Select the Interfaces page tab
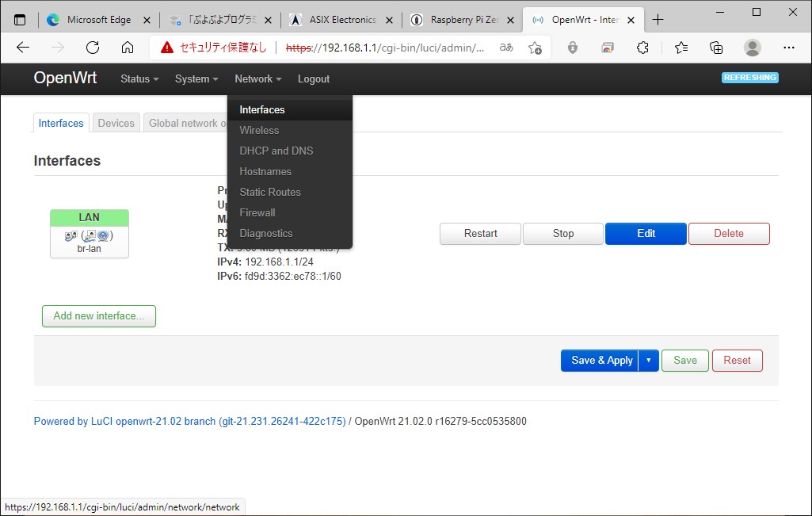Screen dimensions: 812x516 61,124
